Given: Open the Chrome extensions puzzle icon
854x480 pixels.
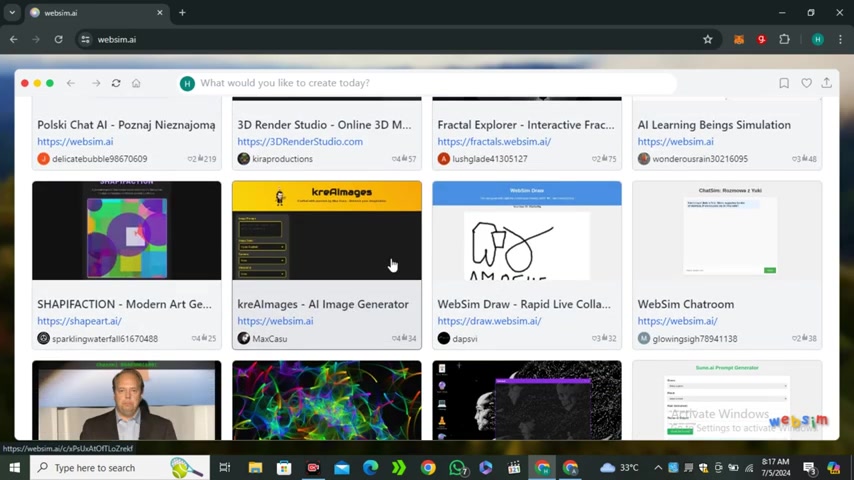Looking at the screenshot, I should click(x=784, y=39).
